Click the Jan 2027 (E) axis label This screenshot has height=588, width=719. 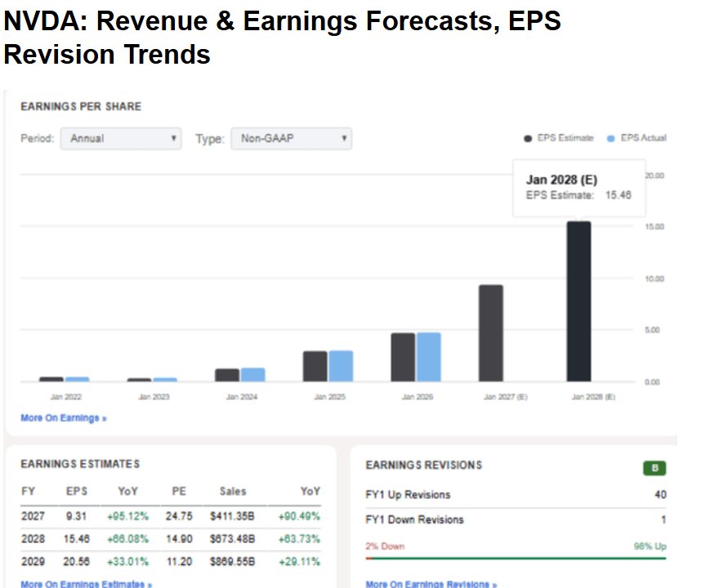pos(506,397)
